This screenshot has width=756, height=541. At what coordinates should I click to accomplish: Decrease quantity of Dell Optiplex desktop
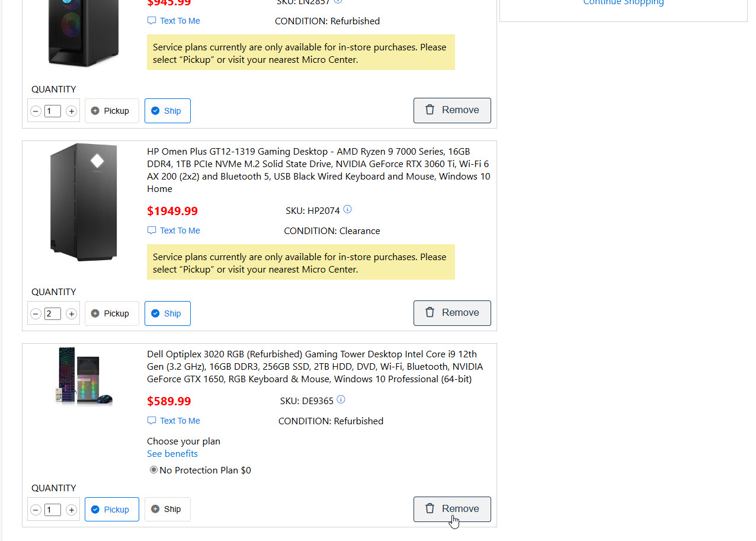pos(36,510)
